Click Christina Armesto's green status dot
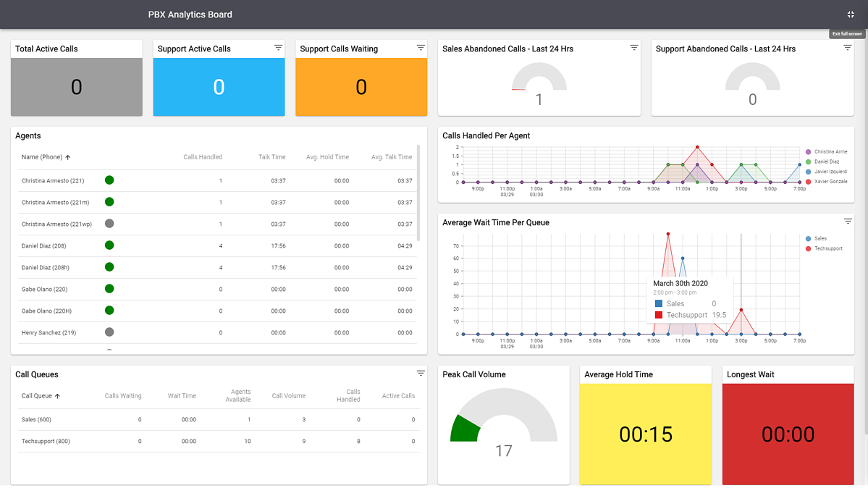Viewport: 868px width, 488px height. [x=109, y=180]
